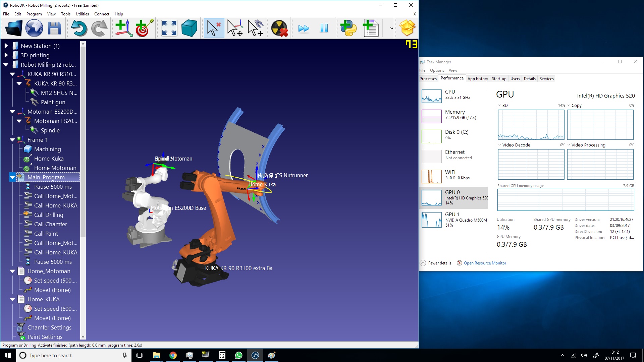Open the 3D engine dropdown in GPU panel
644x362 pixels.
click(x=500, y=105)
